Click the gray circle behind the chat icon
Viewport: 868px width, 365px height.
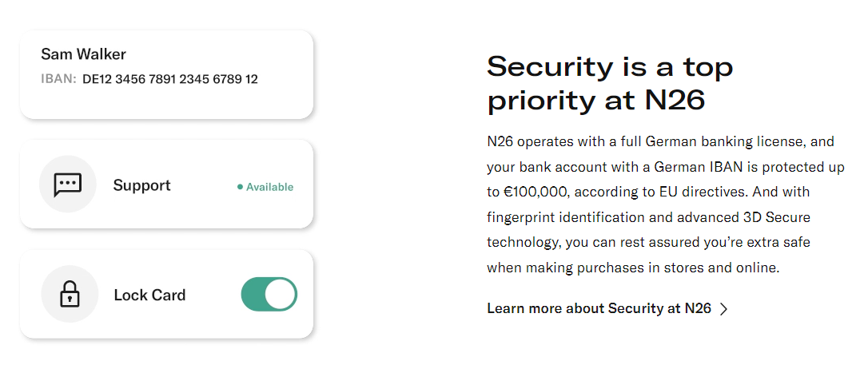coord(67,184)
